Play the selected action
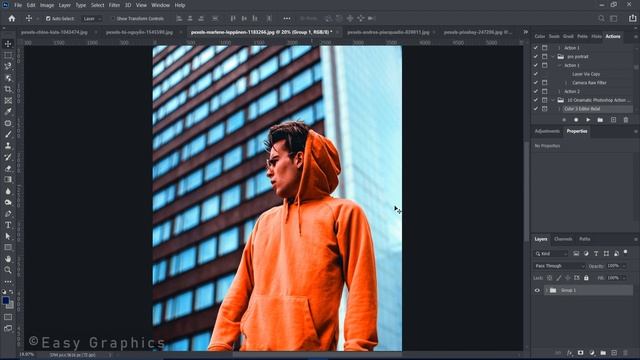 (x=588, y=120)
